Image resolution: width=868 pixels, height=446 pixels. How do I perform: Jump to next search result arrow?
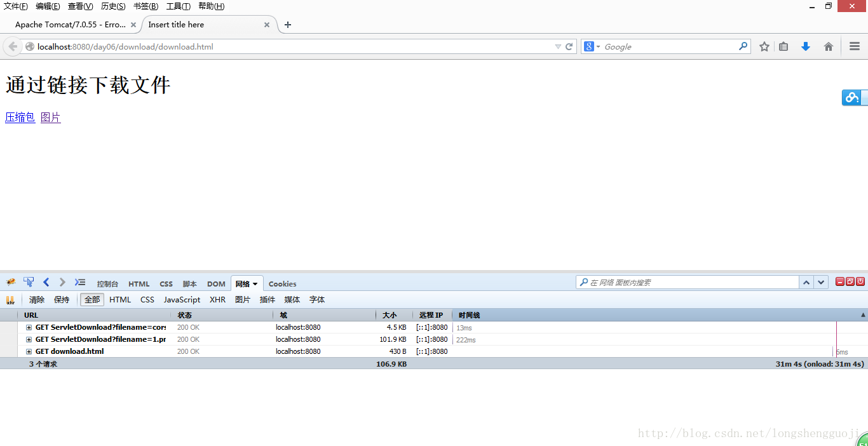(821, 282)
